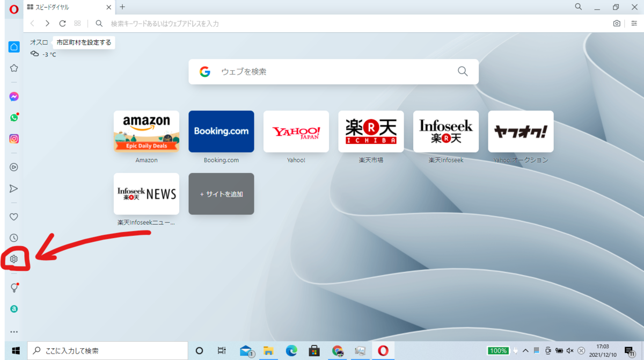The width and height of the screenshot is (644, 360).
Task: Open the 楽天Infoseek speed dial tile
Action: point(446,131)
